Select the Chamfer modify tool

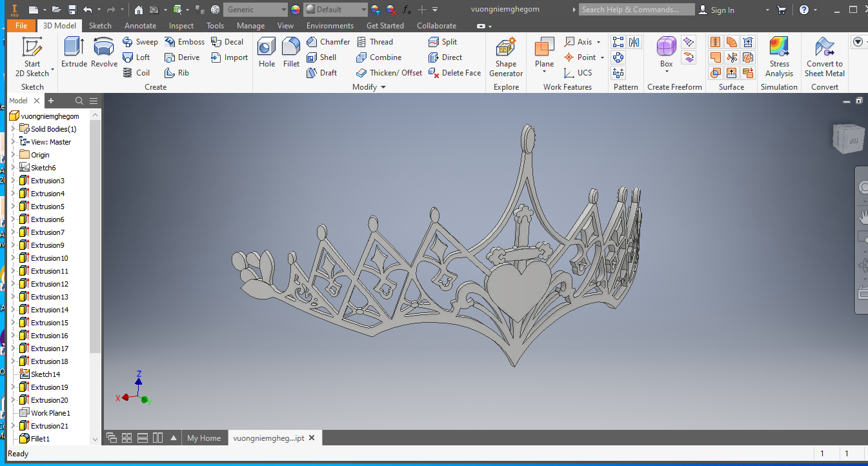tap(328, 41)
